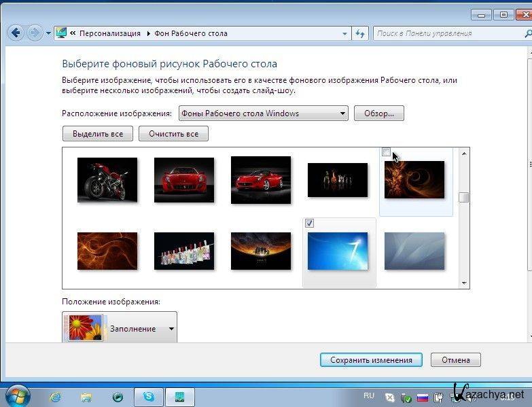Click the Выделить все button
Image resolution: width=532 pixels, height=407 pixels.
[98, 134]
